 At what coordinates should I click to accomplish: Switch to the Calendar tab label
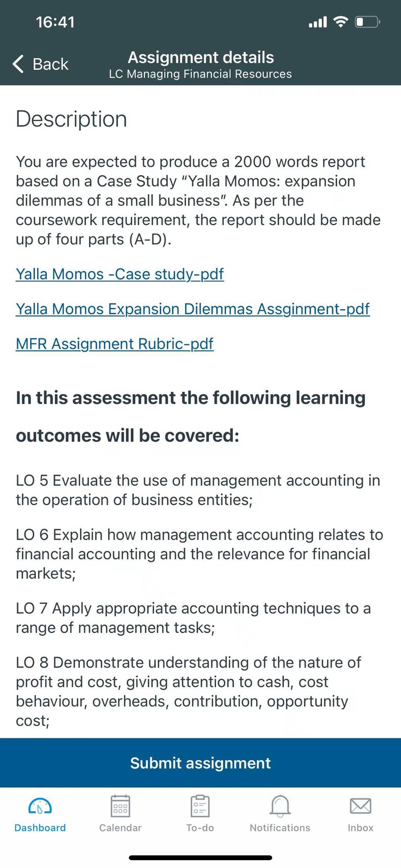tap(120, 828)
